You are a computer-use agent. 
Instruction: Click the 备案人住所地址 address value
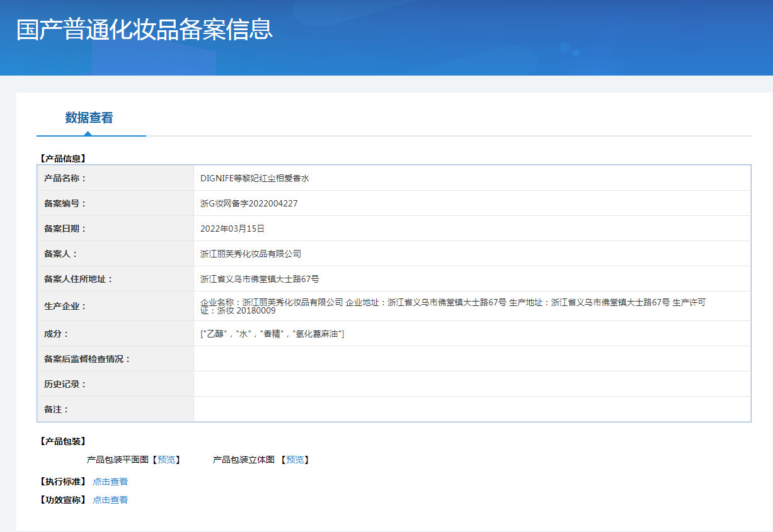(260, 279)
